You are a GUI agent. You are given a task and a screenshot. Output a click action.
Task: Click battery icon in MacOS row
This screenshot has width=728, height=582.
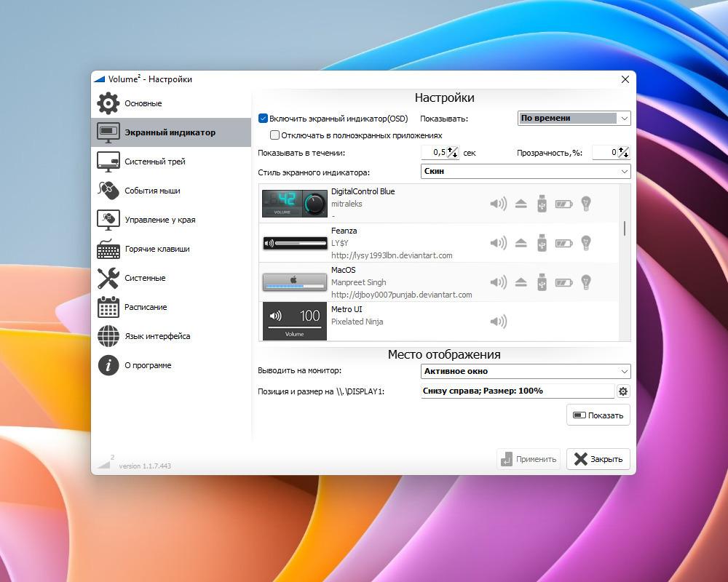(x=563, y=283)
